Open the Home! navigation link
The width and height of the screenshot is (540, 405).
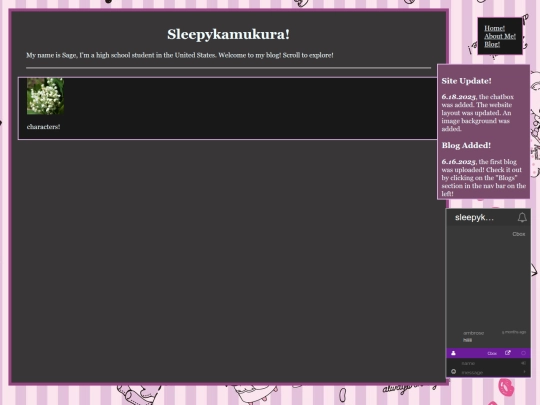click(494, 28)
